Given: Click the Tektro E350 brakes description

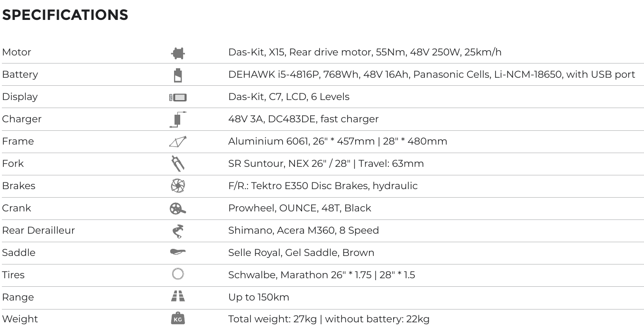Looking at the screenshot, I should pyautogui.click(x=322, y=186).
